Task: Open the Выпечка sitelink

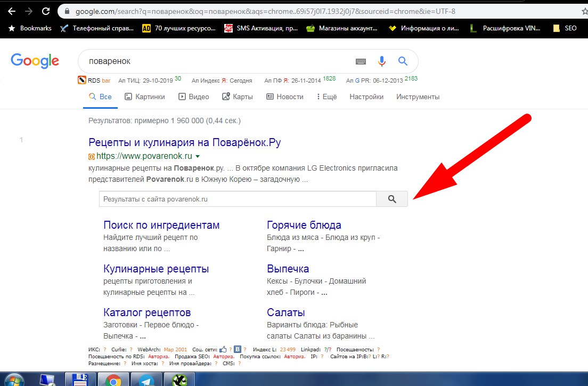Action: [x=288, y=269]
